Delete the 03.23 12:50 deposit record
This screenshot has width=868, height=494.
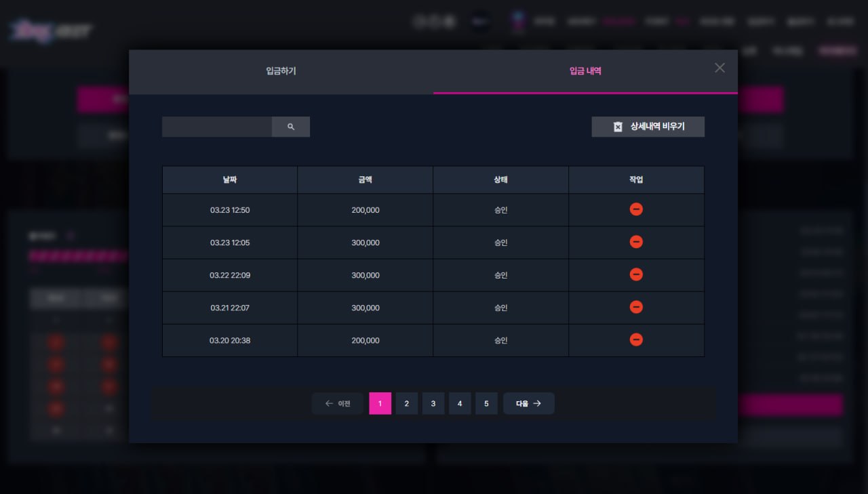pos(636,209)
